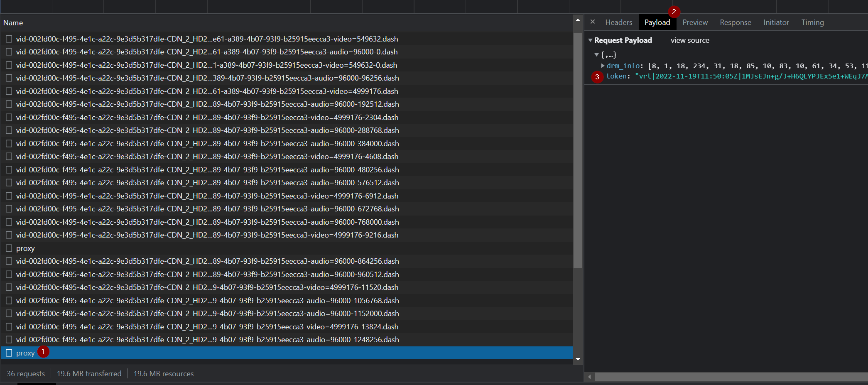Image resolution: width=868 pixels, height=385 pixels.
Task: Click file icon of audio=96000-480256.dash request
Action: [x=9, y=170]
